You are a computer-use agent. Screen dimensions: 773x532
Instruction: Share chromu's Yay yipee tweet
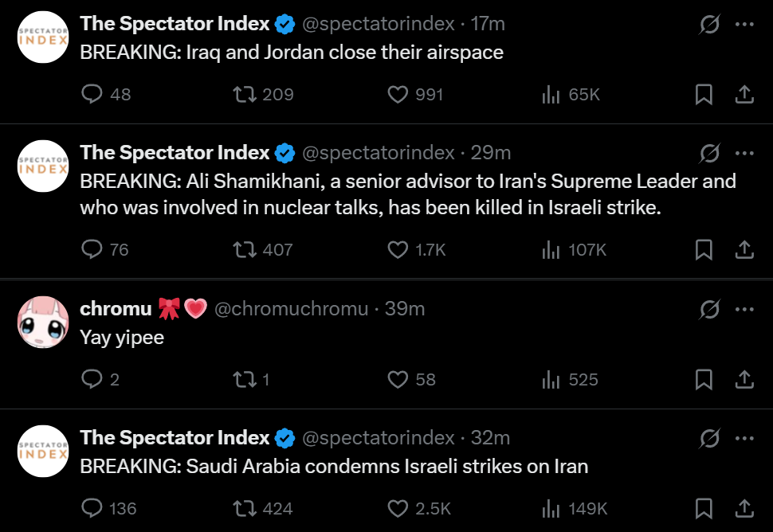744,380
